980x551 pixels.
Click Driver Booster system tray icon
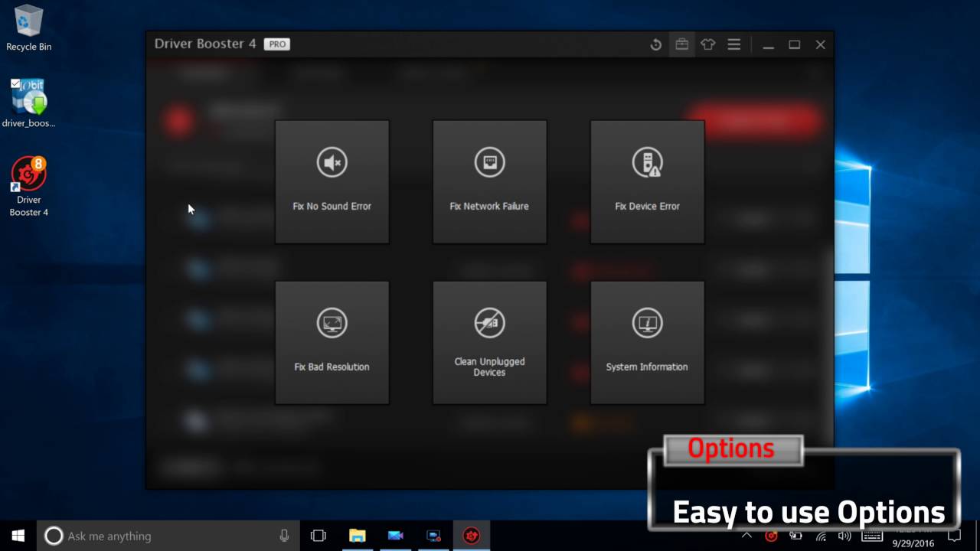pos(771,536)
